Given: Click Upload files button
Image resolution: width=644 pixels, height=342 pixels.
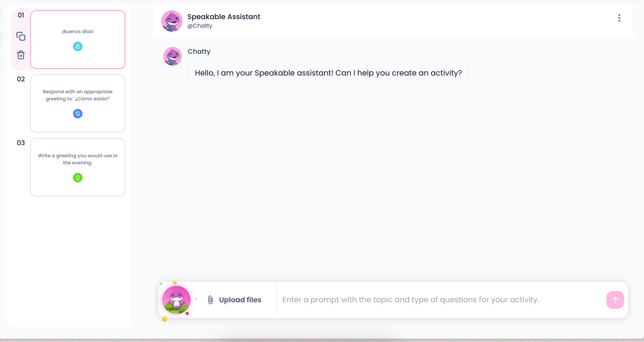Looking at the screenshot, I should click(235, 300).
